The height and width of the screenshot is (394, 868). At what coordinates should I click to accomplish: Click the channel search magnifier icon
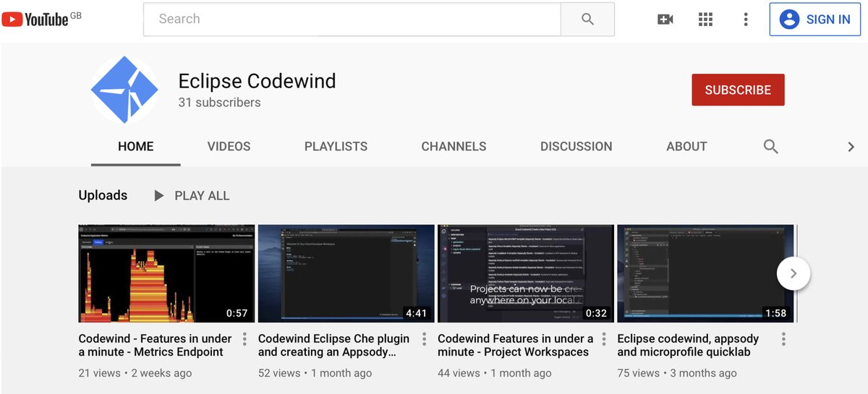[771, 147]
